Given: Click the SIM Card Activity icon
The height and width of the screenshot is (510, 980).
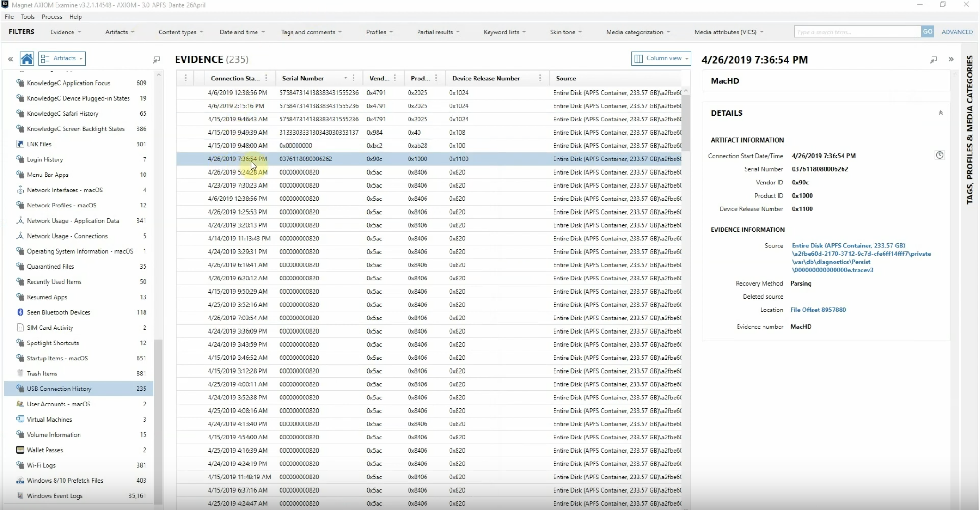Looking at the screenshot, I should (x=20, y=327).
